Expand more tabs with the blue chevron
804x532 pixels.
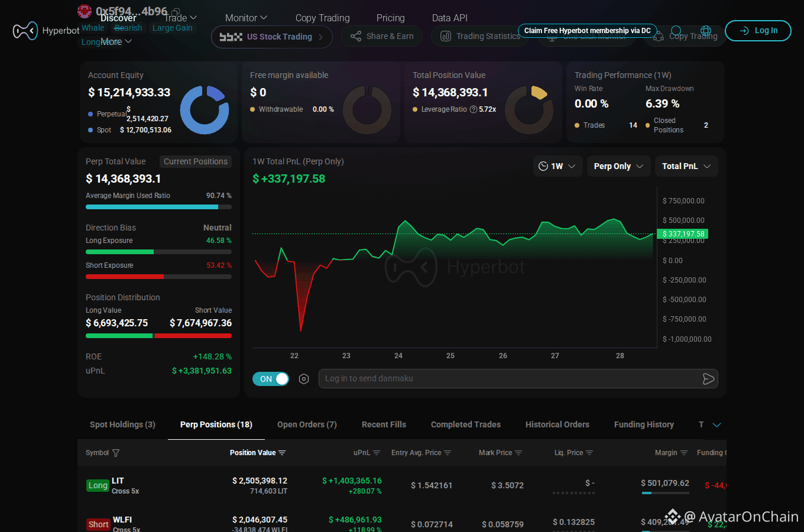[717, 425]
